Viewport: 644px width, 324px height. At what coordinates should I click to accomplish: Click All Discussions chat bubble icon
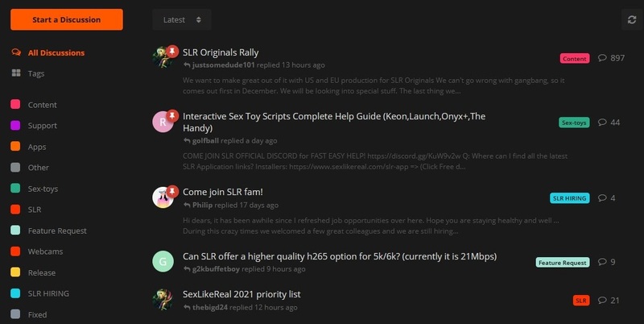coord(16,52)
